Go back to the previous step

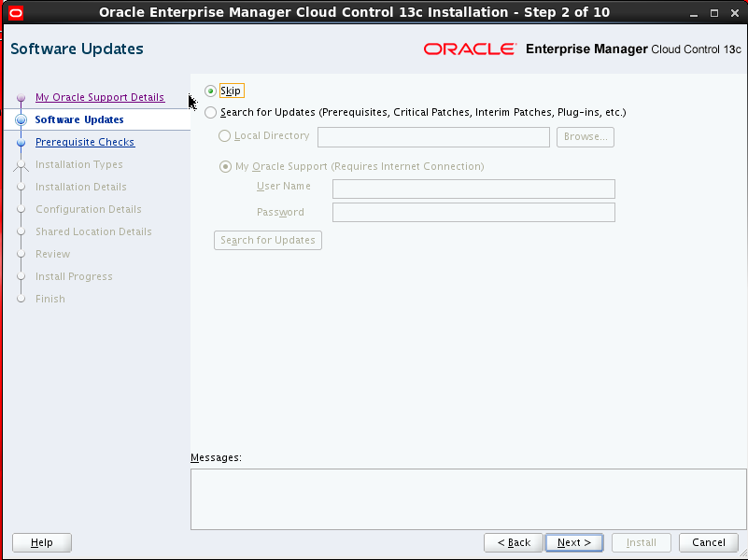pyautogui.click(x=513, y=542)
